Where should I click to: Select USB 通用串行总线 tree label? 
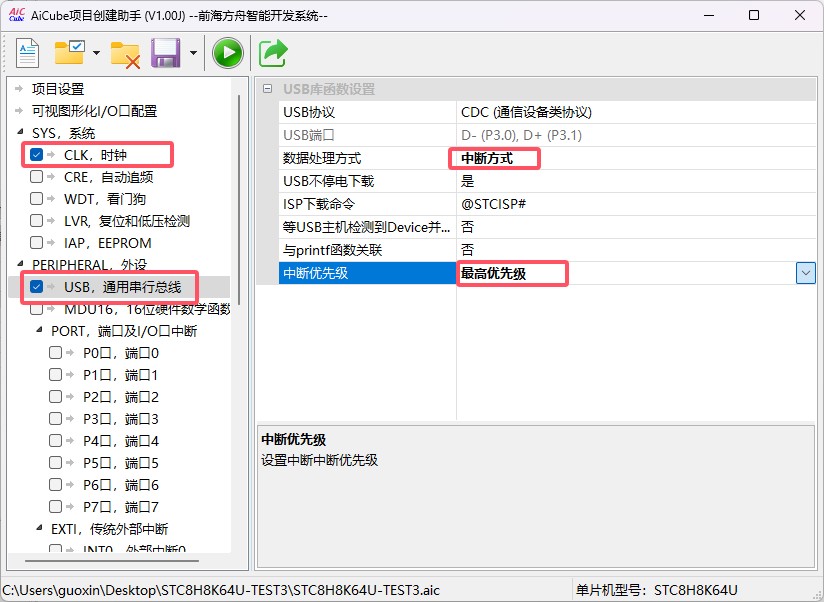click(x=122, y=287)
